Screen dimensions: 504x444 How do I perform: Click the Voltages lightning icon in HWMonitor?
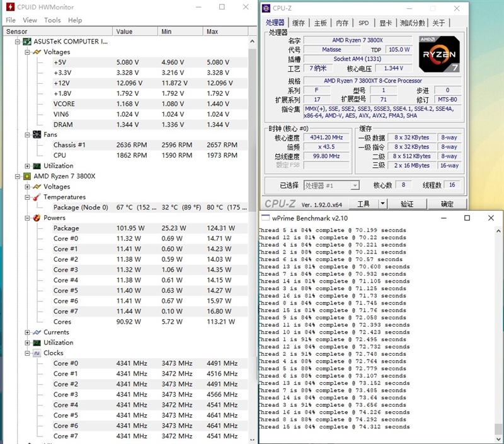coord(36,52)
